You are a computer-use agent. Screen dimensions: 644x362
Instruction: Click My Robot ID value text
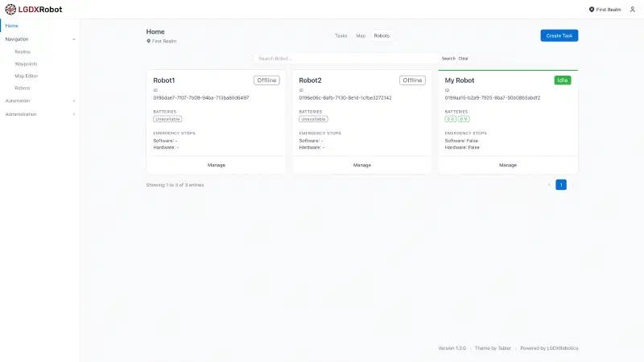pos(493,97)
